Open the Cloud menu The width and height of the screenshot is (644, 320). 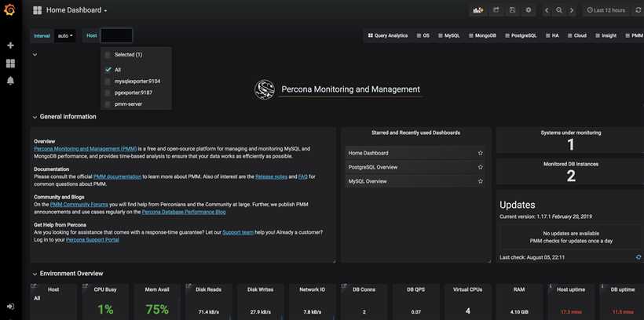coord(577,36)
